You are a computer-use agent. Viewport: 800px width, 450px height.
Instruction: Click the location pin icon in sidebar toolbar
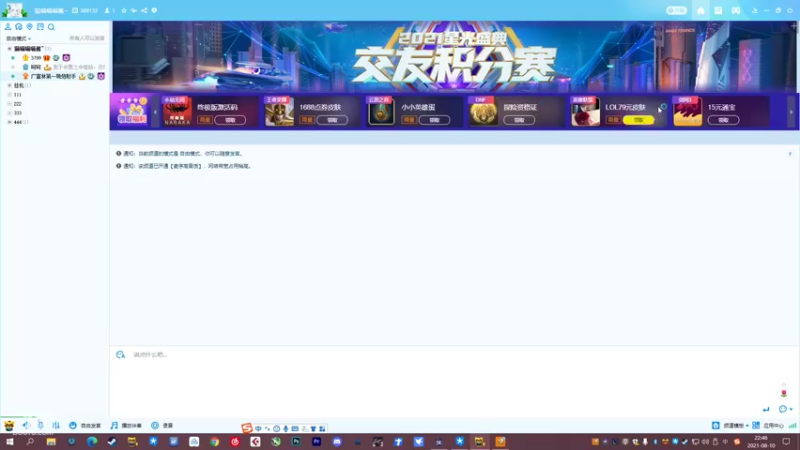[x=30, y=27]
